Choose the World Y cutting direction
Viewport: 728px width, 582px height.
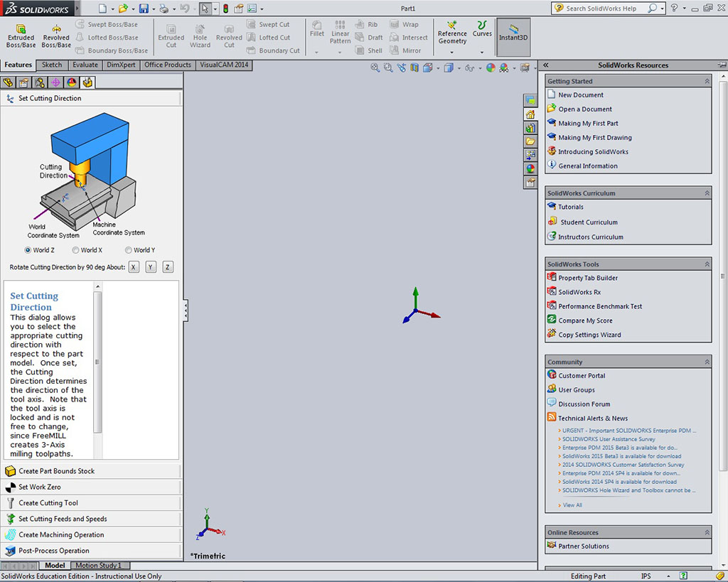[x=129, y=250]
